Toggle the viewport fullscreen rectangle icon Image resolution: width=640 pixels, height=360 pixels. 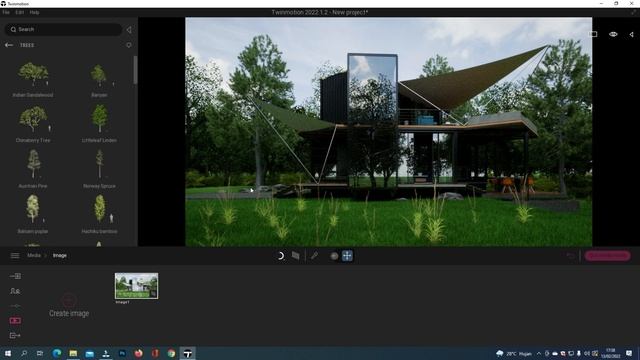pyautogui.click(x=593, y=34)
